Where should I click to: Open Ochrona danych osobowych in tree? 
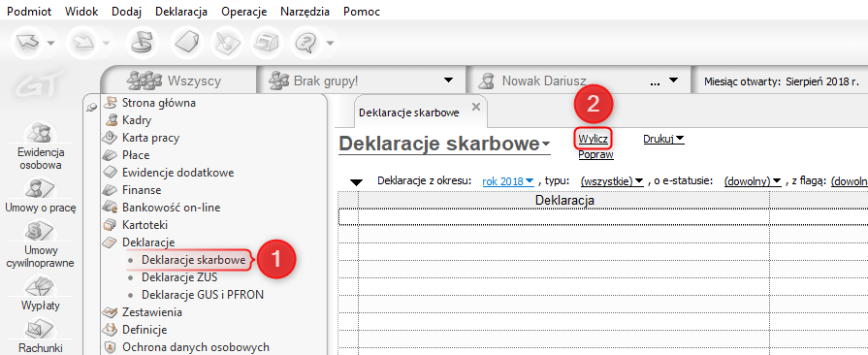195,347
